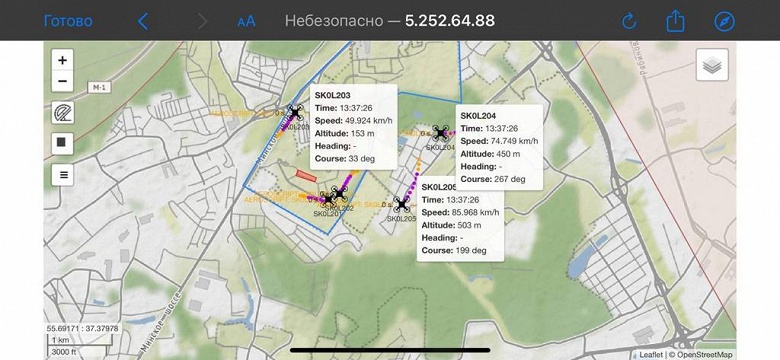
Task: Select drone marker SK0L203
Action: (x=295, y=112)
